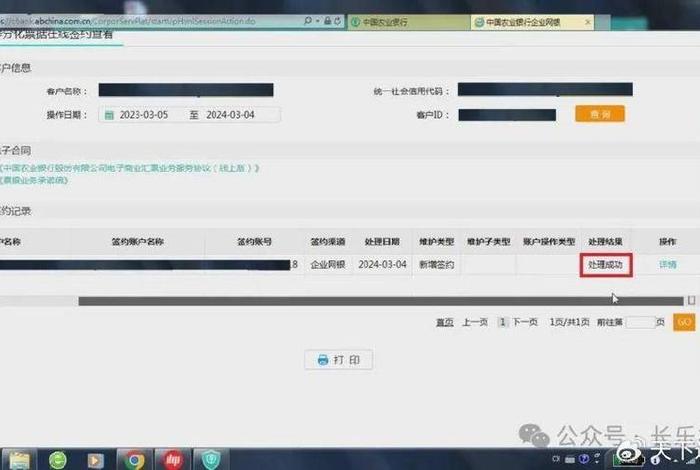
Task: Open the address bar search dropdown arrow
Action: (x=317, y=21)
